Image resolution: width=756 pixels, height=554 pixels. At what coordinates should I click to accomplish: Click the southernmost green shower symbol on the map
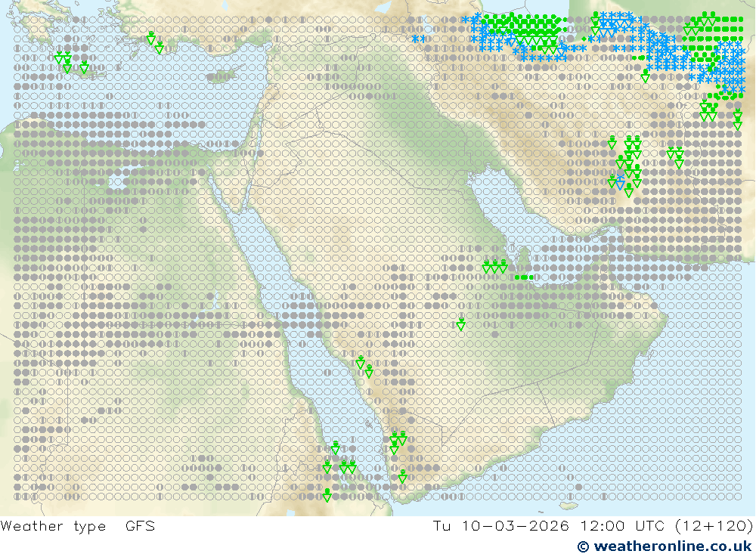pos(327,495)
